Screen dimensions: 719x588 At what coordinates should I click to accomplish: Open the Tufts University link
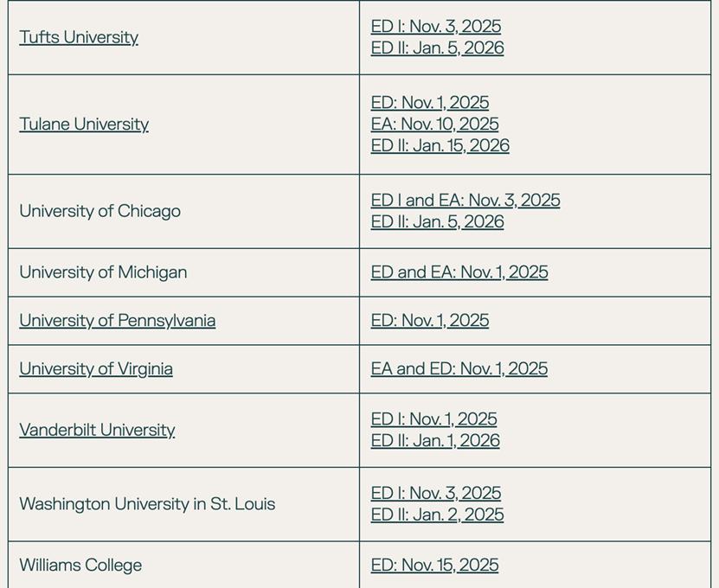(79, 37)
